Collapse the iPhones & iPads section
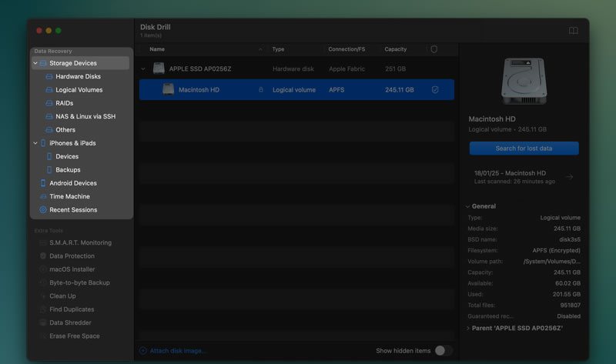 (x=35, y=143)
